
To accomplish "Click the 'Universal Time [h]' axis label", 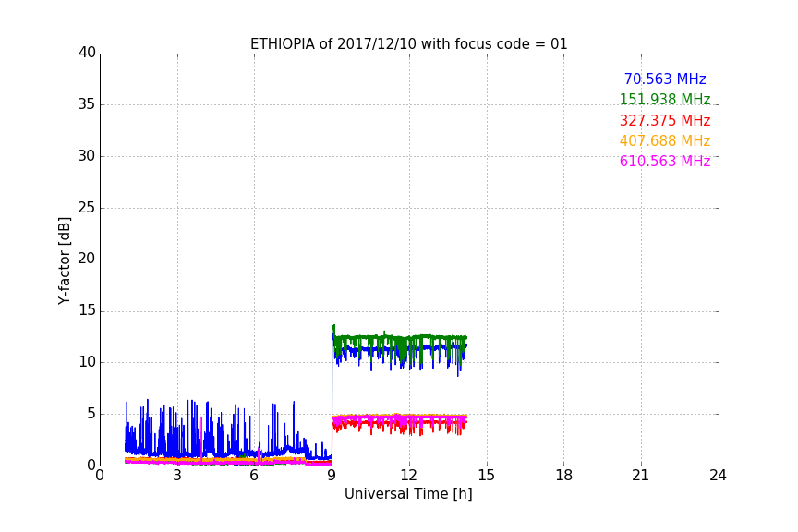I will coord(408,494).
